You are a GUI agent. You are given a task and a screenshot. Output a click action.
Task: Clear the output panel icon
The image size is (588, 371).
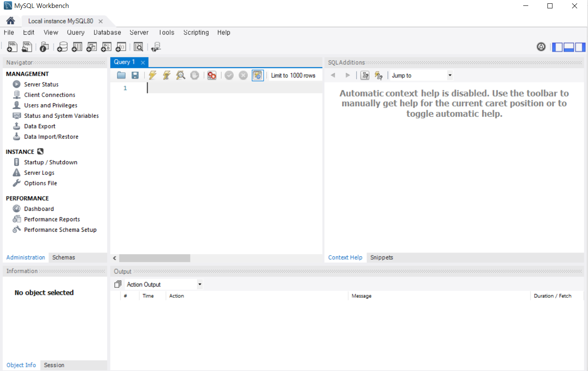point(118,284)
